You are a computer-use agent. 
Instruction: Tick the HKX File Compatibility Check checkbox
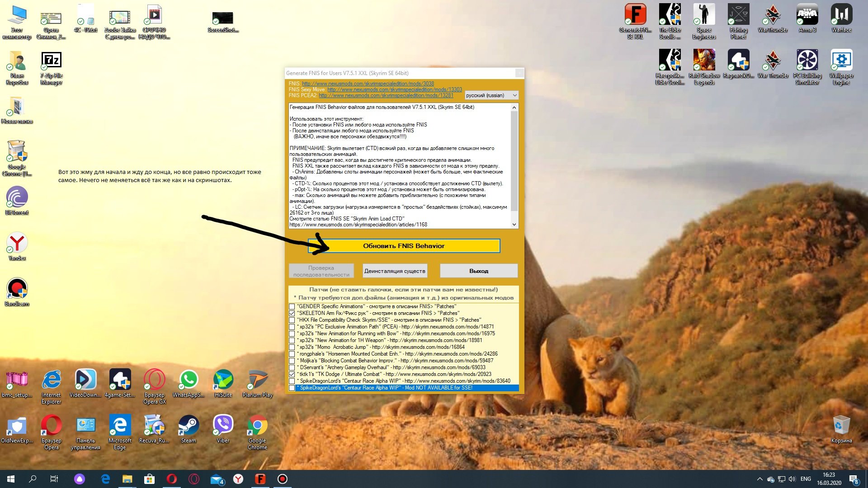[x=292, y=320]
